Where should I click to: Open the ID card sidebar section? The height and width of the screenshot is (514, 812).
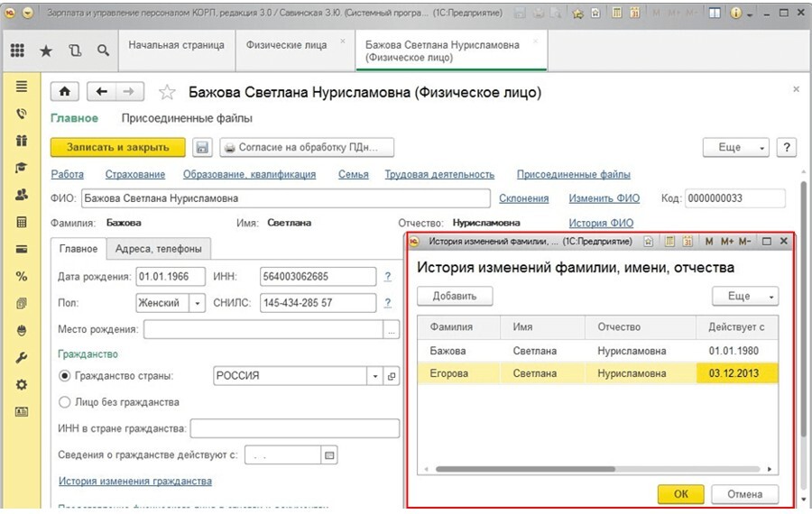point(22,412)
